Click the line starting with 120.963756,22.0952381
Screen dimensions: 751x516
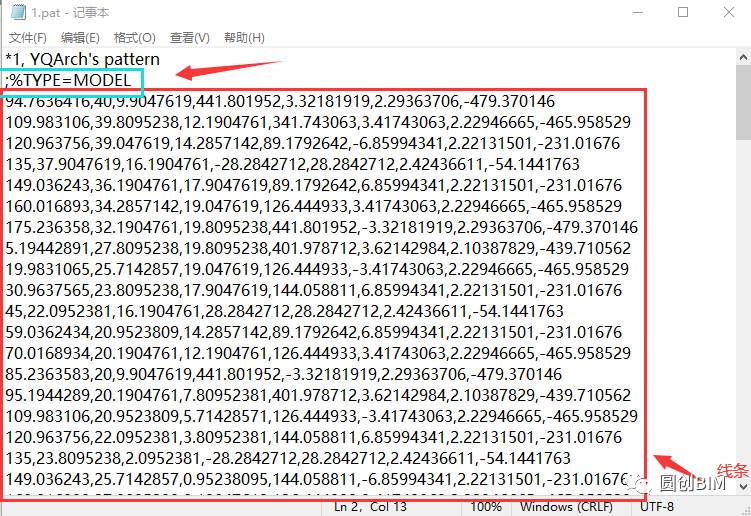[x=314, y=437]
